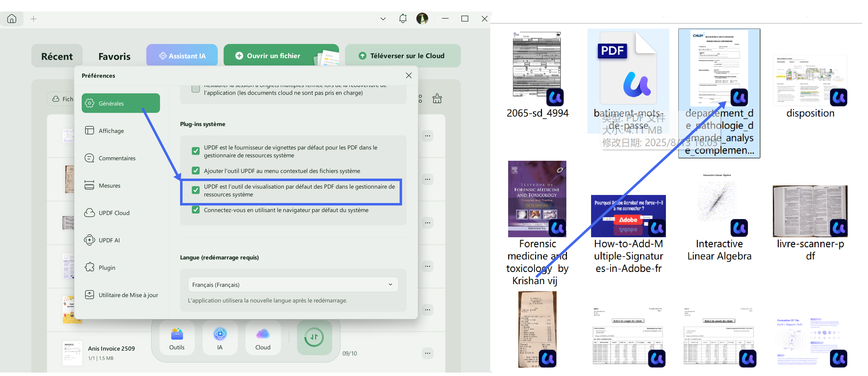Uncheck UPDF default thumbnail provider option
Image resolution: width=868 pixels, height=376 pixels.
[x=195, y=151]
